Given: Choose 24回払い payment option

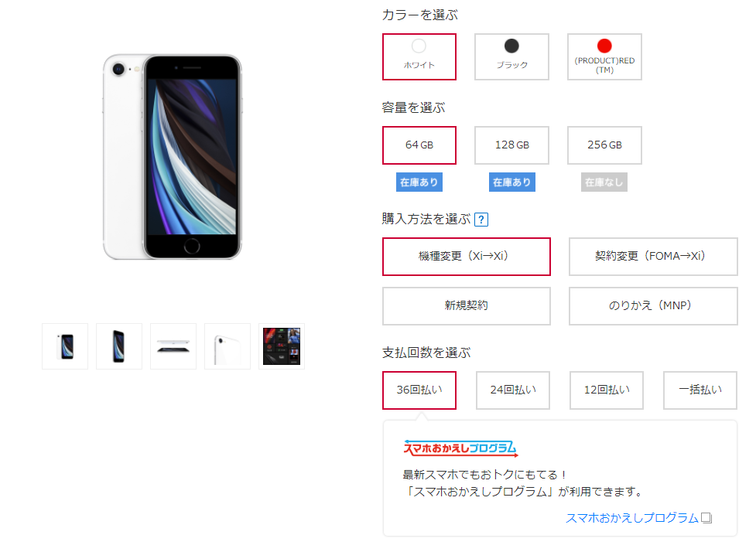Looking at the screenshot, I should tap(512, 390).
